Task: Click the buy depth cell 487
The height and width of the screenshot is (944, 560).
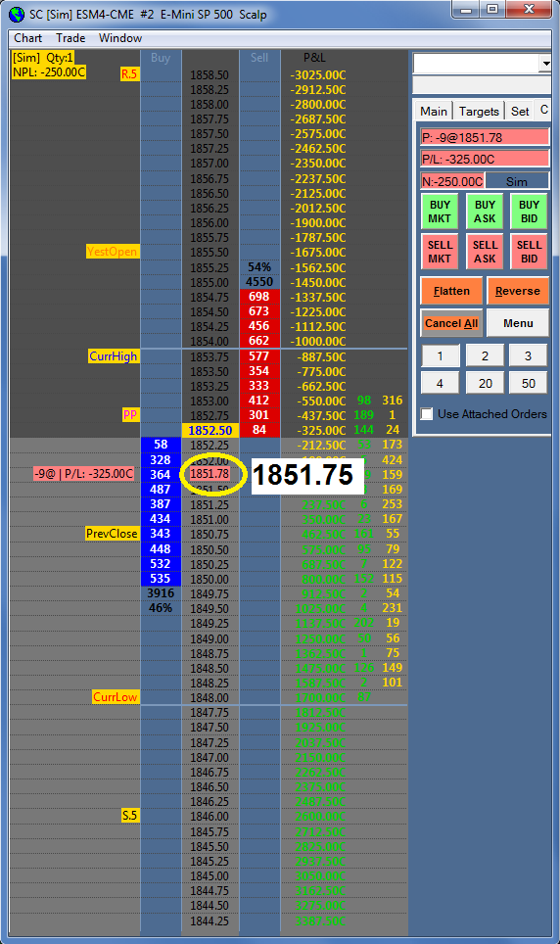Action: (x=161, y=490)
